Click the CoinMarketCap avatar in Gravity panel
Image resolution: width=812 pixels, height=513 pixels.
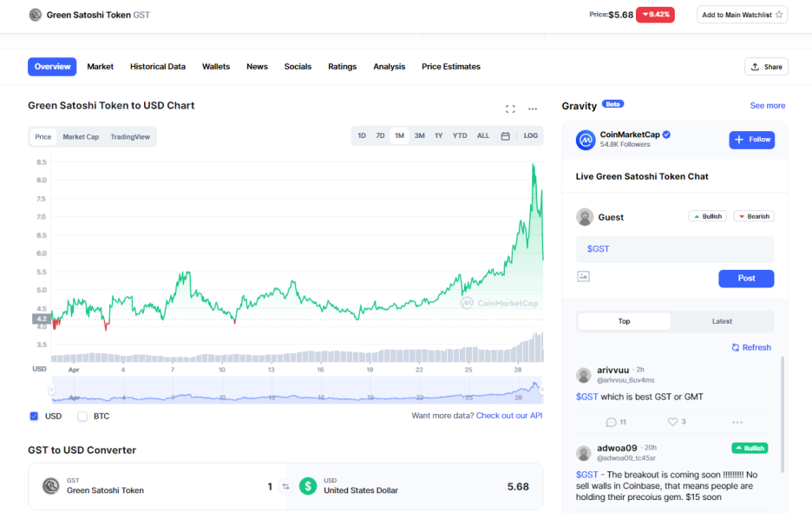point(586,140)
